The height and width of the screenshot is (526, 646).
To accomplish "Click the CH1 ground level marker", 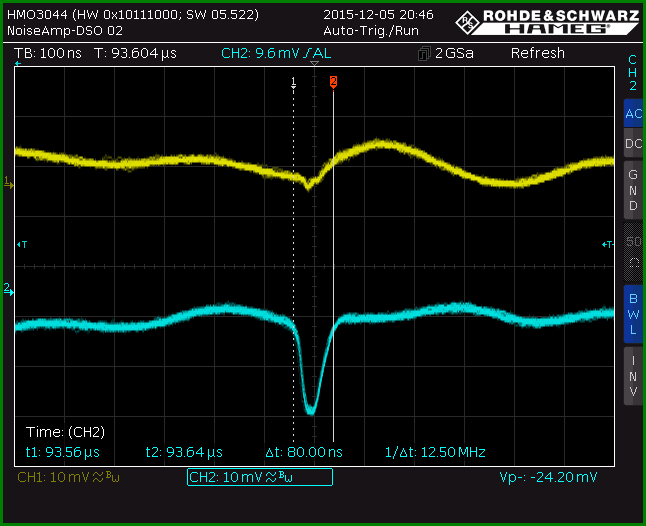I will 8,182.
